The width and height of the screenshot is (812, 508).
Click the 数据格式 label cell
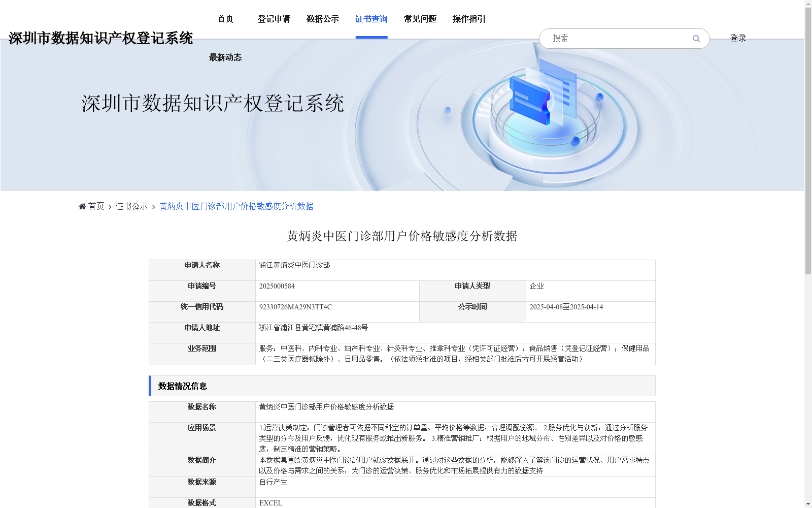point(202,503)
